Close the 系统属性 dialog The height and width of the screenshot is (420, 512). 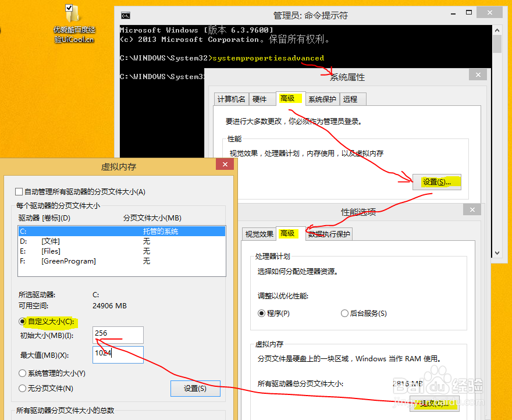[478, 75]
